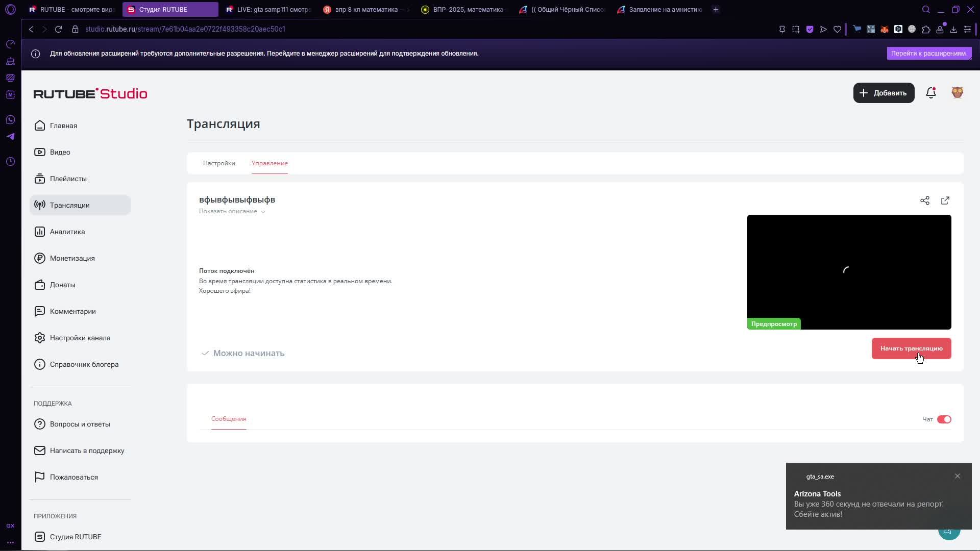The image size is (980, 551).
Task: Open the Плейлисты playlists icon
Action: point(40,179)
